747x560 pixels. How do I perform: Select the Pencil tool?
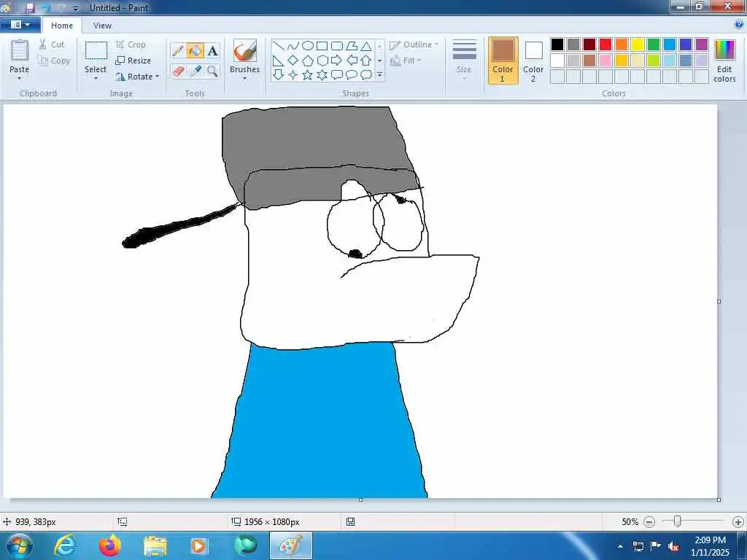pos(178,50)
